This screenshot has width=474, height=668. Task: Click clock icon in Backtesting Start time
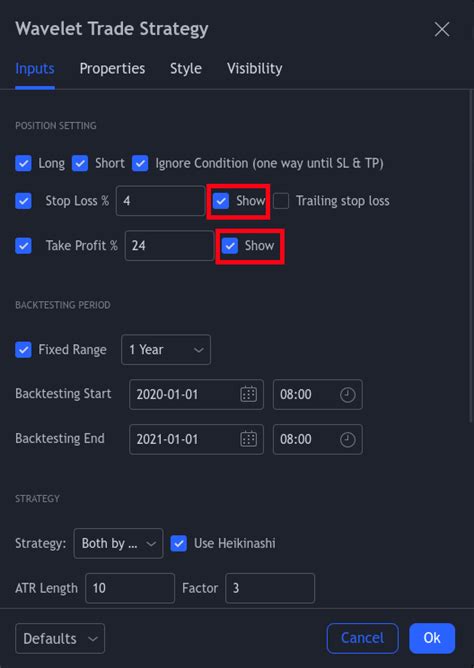tap(348, 394)
